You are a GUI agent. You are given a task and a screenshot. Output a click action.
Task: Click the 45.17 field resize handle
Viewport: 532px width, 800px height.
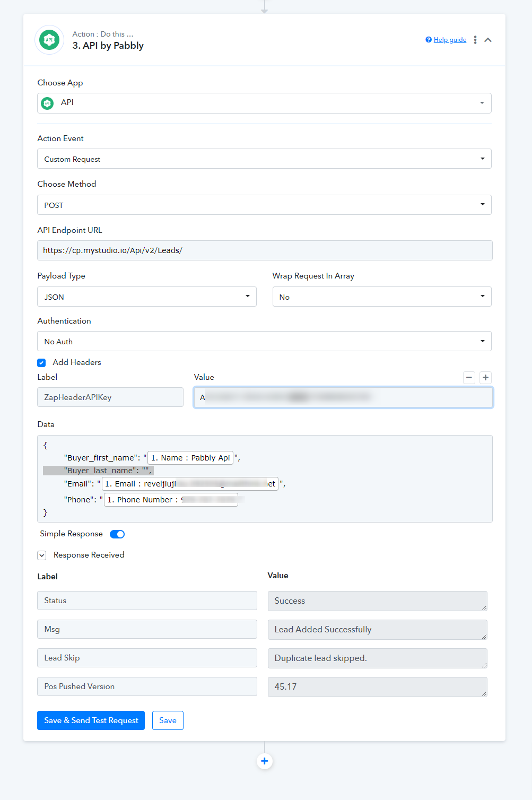(x=484, y=694)
